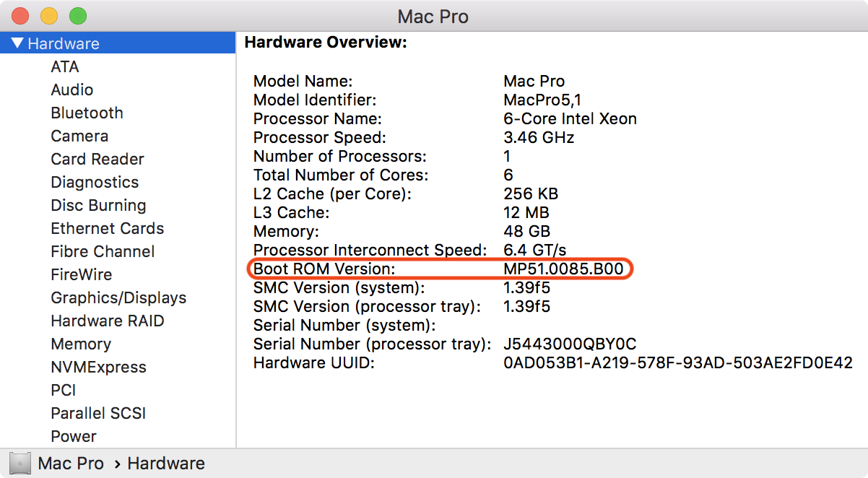Select the Hardware category in sidebar
The image size is (868, 478).
pos(118,43)
